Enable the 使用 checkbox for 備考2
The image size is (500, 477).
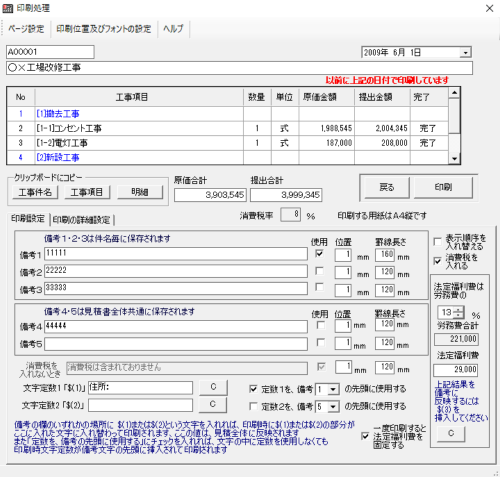point(319,271)
